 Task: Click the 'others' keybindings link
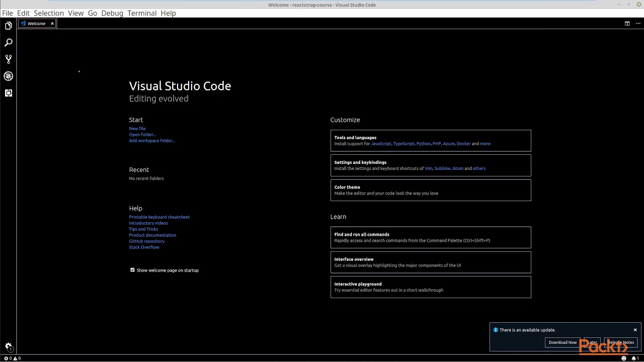479,168
